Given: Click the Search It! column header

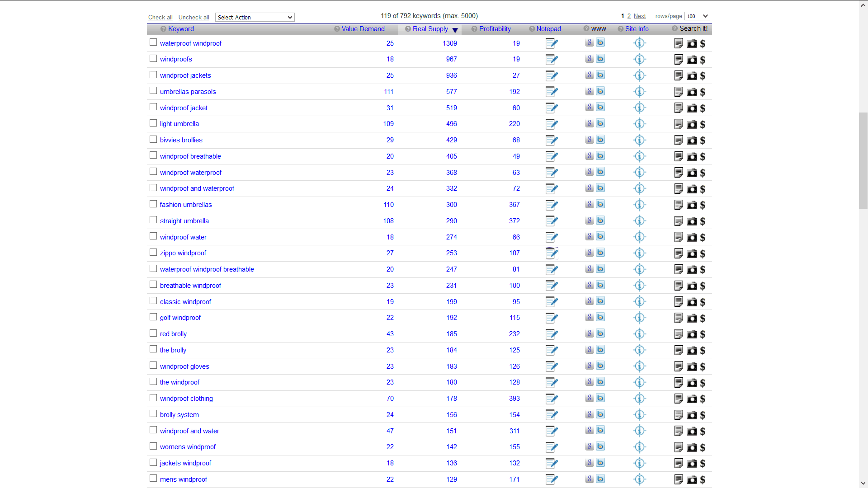Looking at the screenshot, I should tap(693, 28).
